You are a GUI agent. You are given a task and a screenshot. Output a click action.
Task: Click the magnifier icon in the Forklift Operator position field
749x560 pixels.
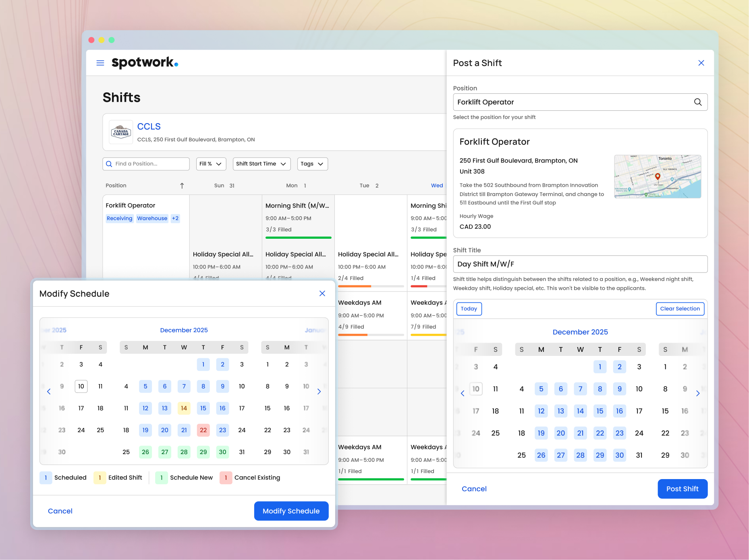(x=698, y=102)
